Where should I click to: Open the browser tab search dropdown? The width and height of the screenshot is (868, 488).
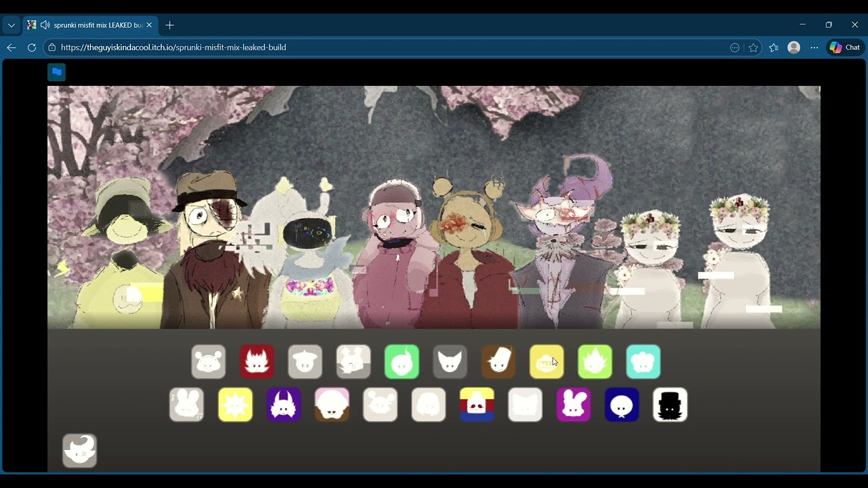click(x=12, y=25)
